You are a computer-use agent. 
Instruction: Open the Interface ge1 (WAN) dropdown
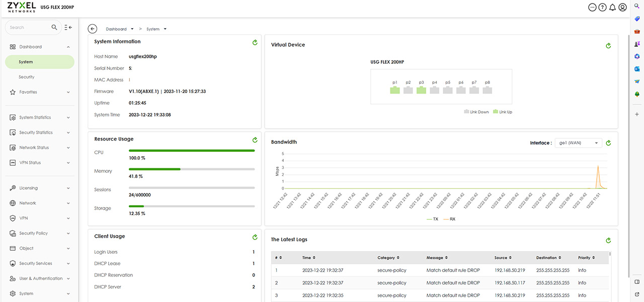point(579,143)
